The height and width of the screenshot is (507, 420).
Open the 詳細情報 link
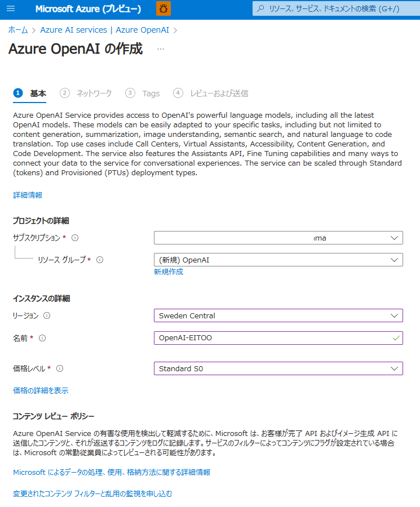28,195
